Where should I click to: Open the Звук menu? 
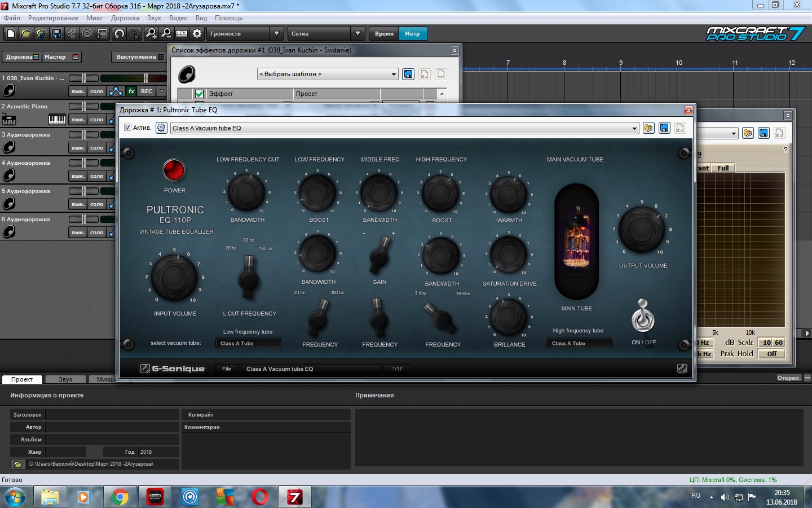click(154, 18)
